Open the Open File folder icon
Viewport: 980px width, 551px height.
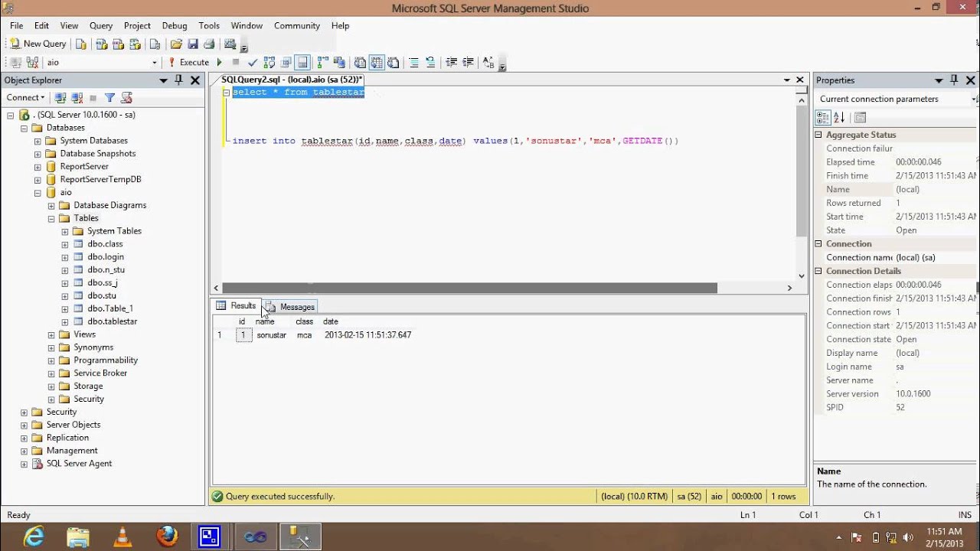pyautogui.click(x=176, y=44)
